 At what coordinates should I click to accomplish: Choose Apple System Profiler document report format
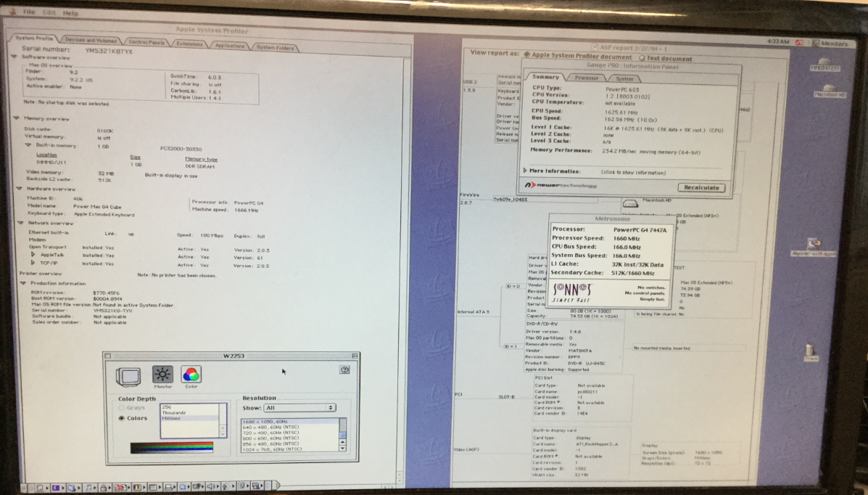coord(527,55)
